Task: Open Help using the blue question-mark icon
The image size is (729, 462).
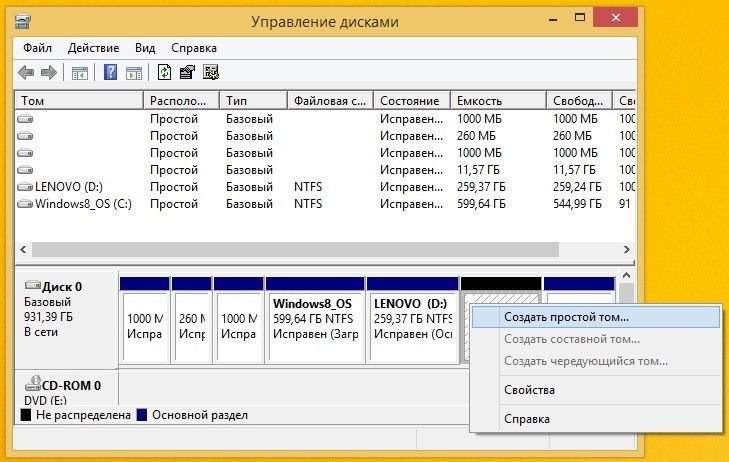Action: point(111,72)
